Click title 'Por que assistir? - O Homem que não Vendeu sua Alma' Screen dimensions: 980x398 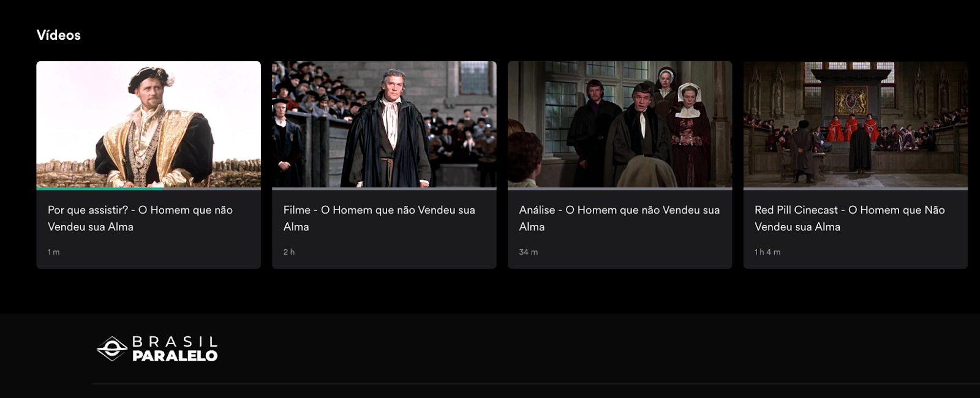(140, 218)
